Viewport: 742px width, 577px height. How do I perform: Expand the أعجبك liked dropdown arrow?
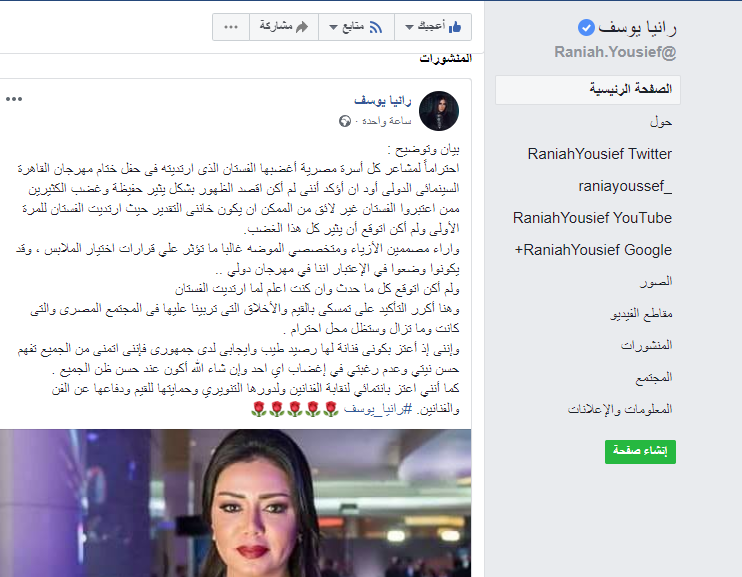(409, 27)
